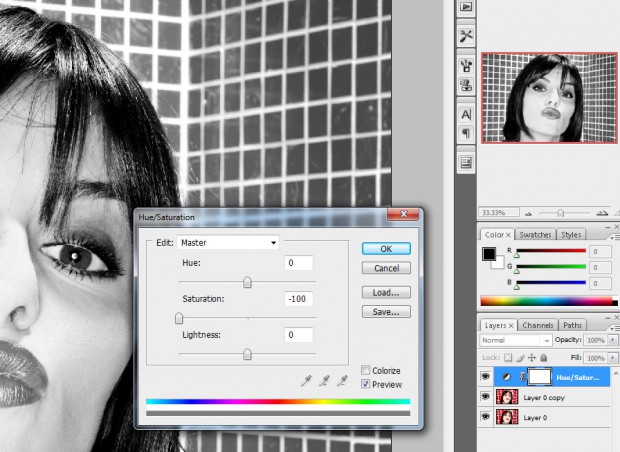Click Cancel in Hue/Saturation dialog
620x452 pixels.
[x=386, y=268]
